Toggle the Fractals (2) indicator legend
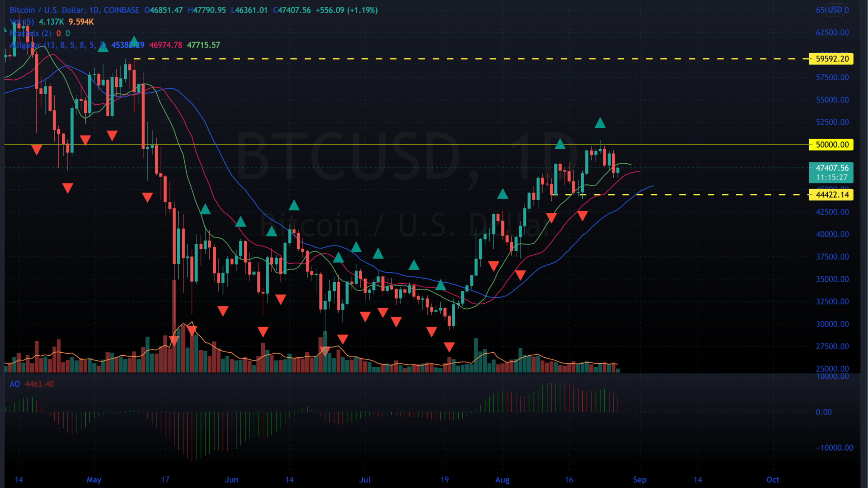868x488 pixels. (x=30, y=33)
